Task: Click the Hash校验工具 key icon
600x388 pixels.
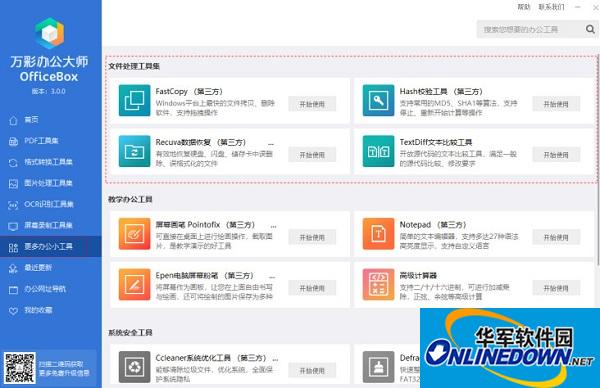Action: click(378, 100)
